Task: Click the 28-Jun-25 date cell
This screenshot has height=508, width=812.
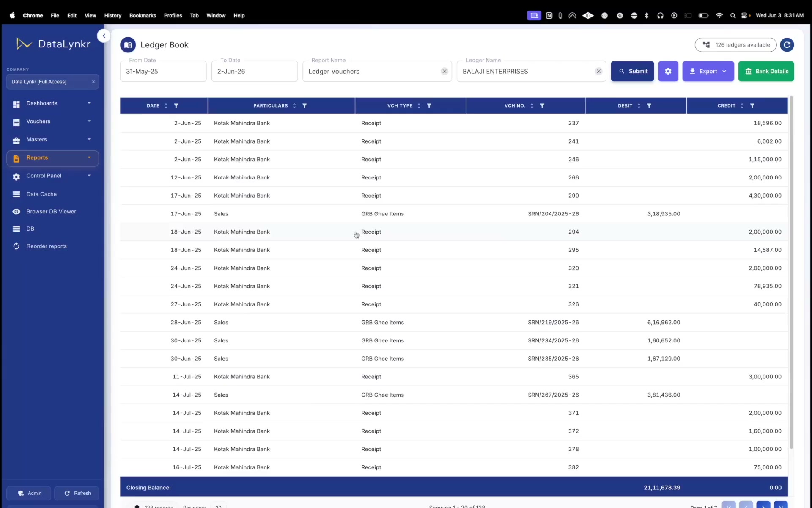Action: click(186, 323)
